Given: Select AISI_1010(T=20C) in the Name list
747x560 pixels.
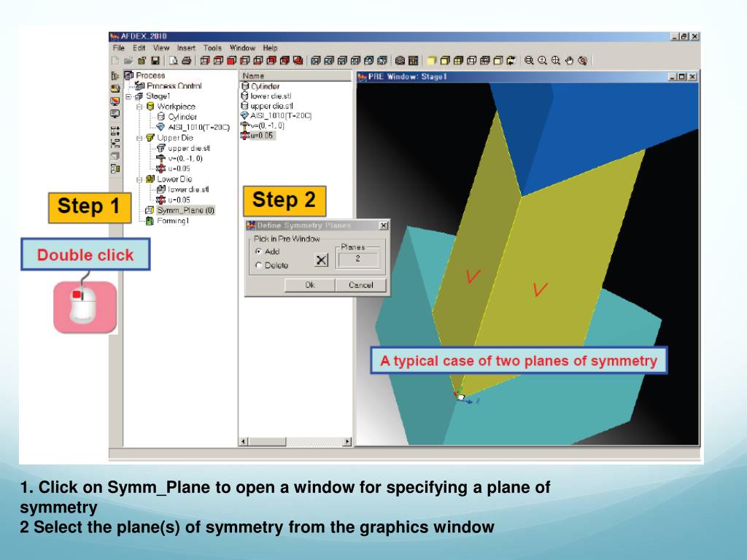Looking at the screenshot, I should (281, 116).
